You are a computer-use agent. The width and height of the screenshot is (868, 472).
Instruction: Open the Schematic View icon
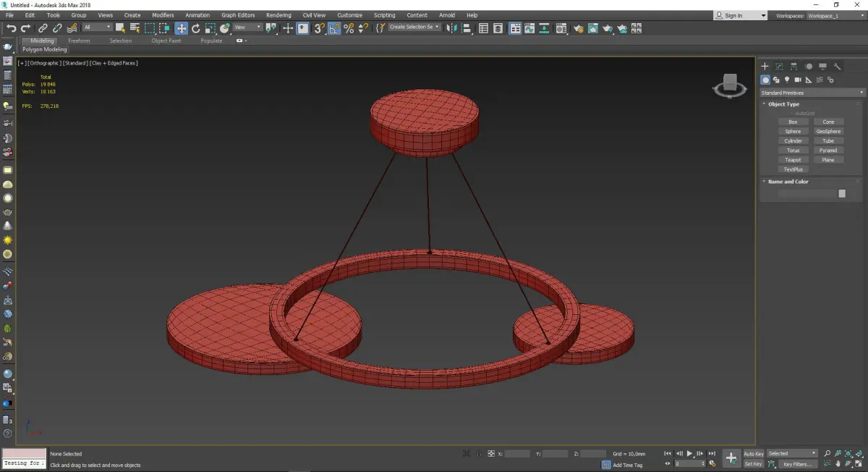[x=543, y=28]
